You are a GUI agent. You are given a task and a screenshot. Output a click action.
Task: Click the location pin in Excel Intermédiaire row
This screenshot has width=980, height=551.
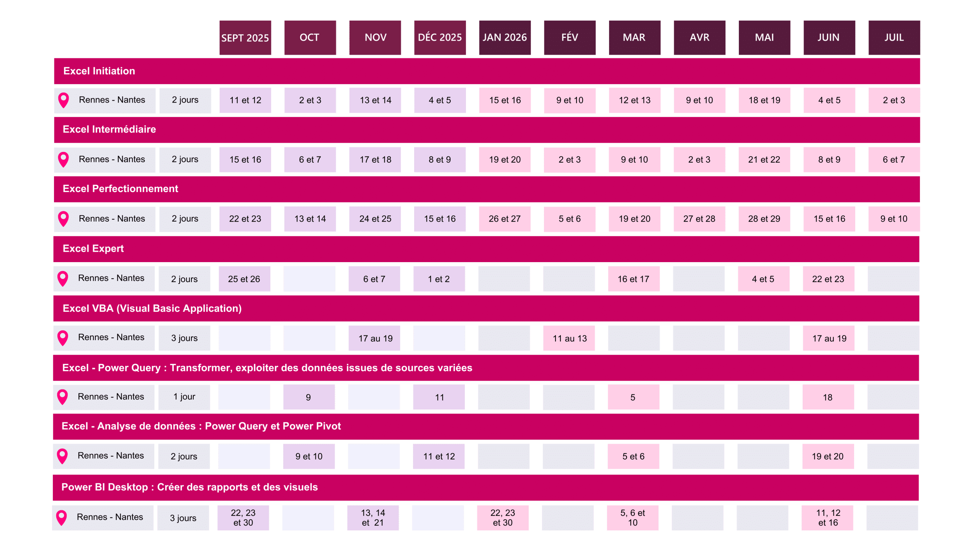coord(64,160)
